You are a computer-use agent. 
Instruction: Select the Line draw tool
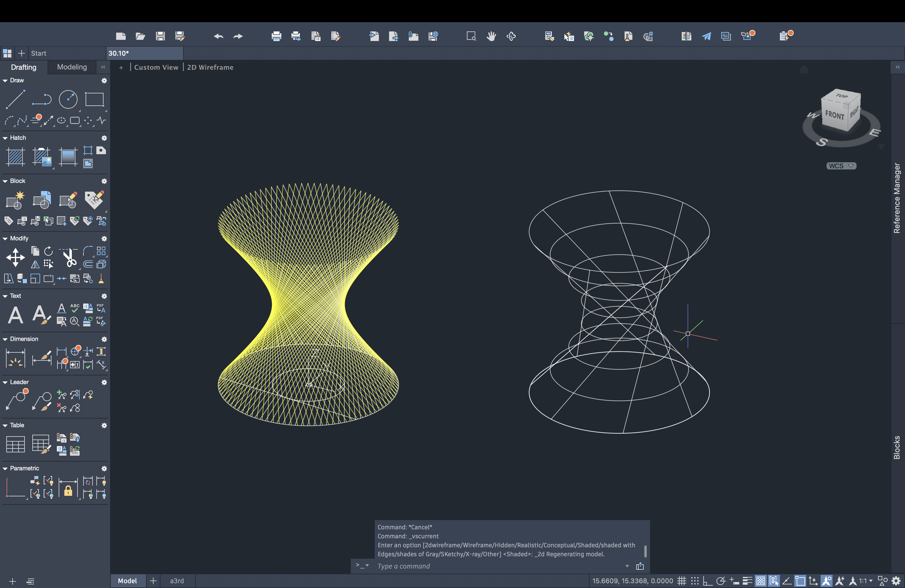pyautogui.click(x=15, y=99)
